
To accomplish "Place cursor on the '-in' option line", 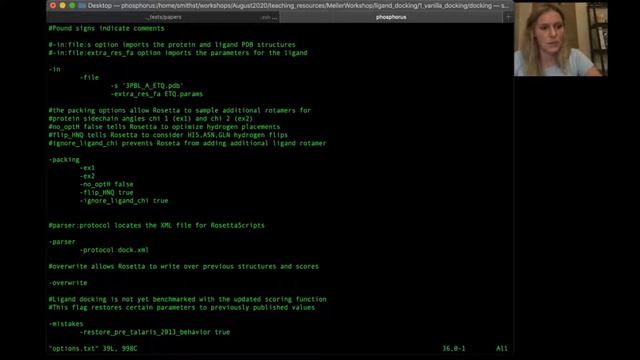I will [x=54, y=69].
